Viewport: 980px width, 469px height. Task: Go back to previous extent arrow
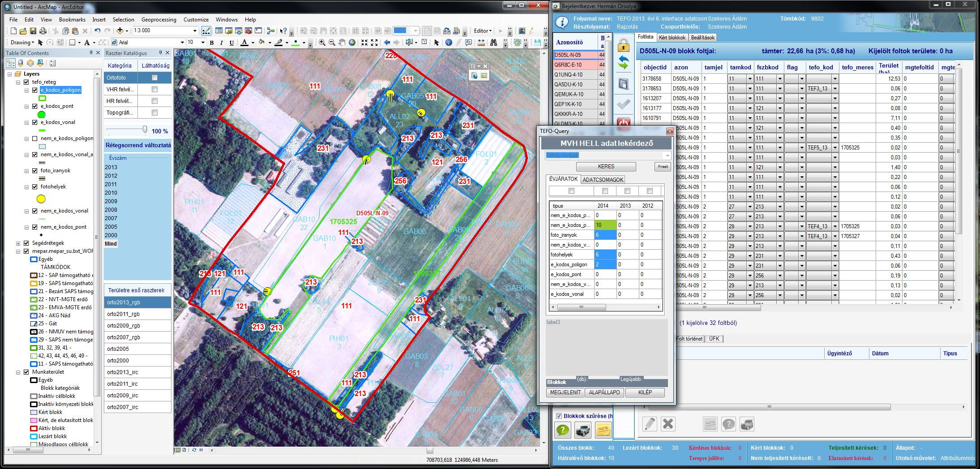coord(387,43)
